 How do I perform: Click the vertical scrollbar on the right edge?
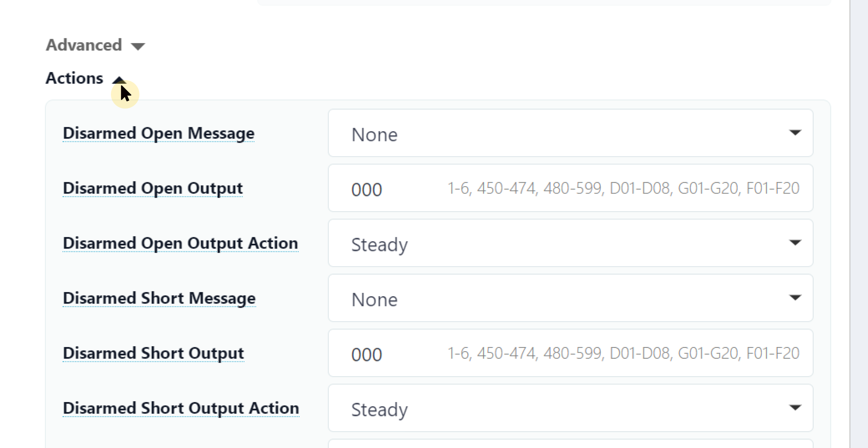click(x=859, y=224)
